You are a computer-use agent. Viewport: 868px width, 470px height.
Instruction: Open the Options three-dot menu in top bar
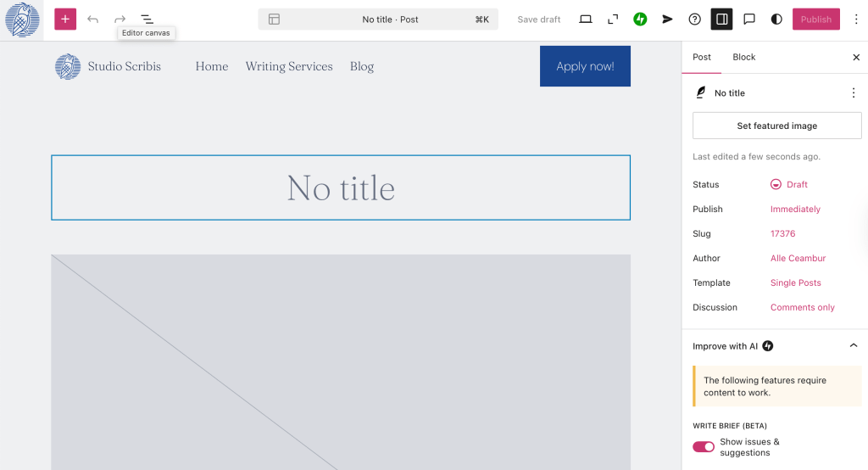click(x=856, y=20)
